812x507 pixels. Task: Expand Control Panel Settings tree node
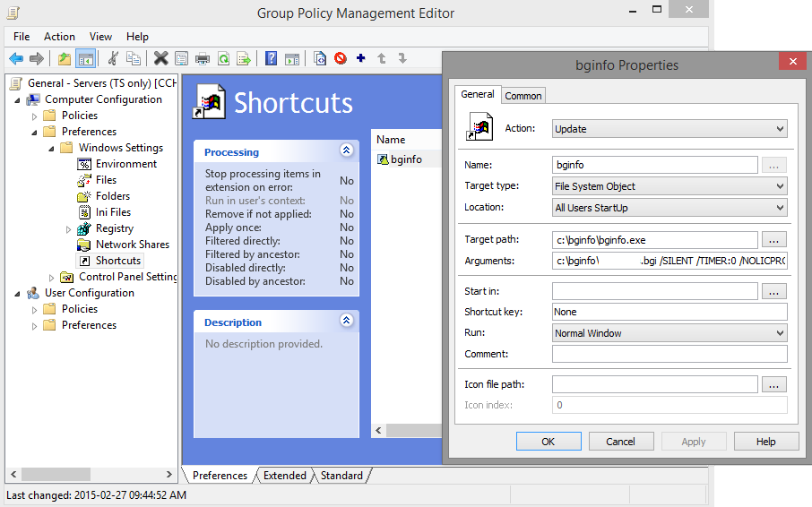point(51,278)
